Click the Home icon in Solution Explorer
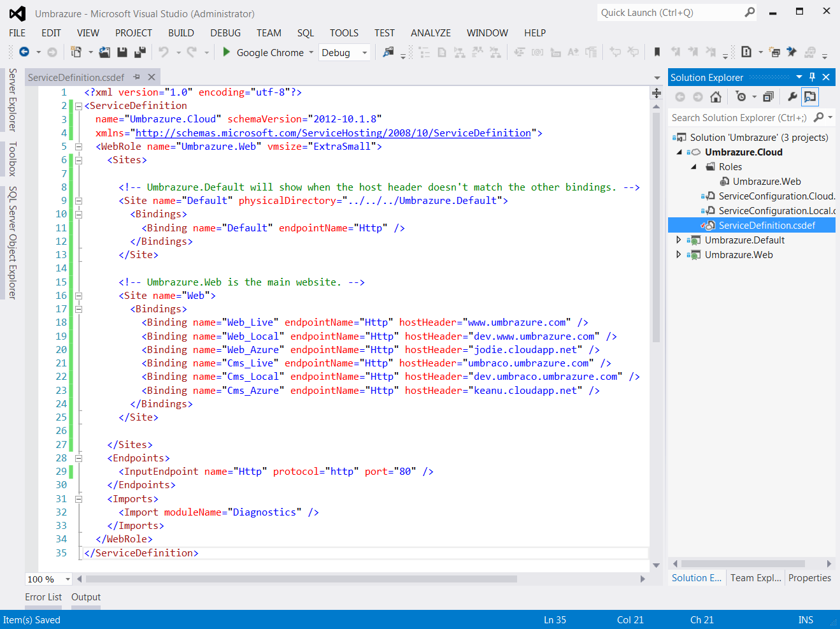This screenshot has width=840, height=629. pos(716,97)
